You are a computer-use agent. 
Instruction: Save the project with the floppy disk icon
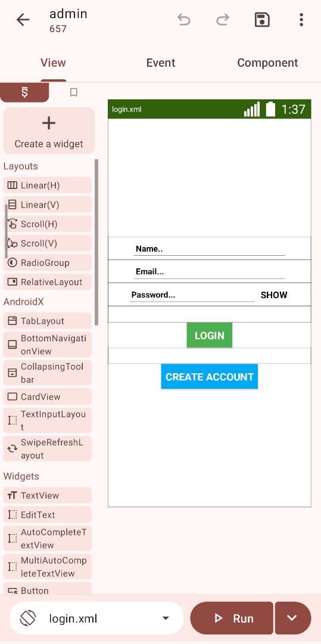tap(263, 20)
